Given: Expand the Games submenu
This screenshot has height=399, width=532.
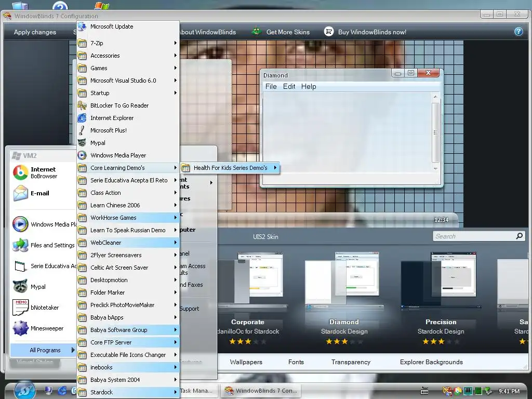Looking at the screenshot, I should click(x=128, y=68).
